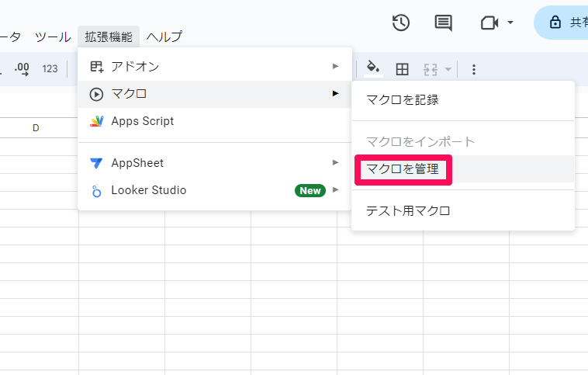Choose マクロを記録 in the submenu

pos(463,100)
